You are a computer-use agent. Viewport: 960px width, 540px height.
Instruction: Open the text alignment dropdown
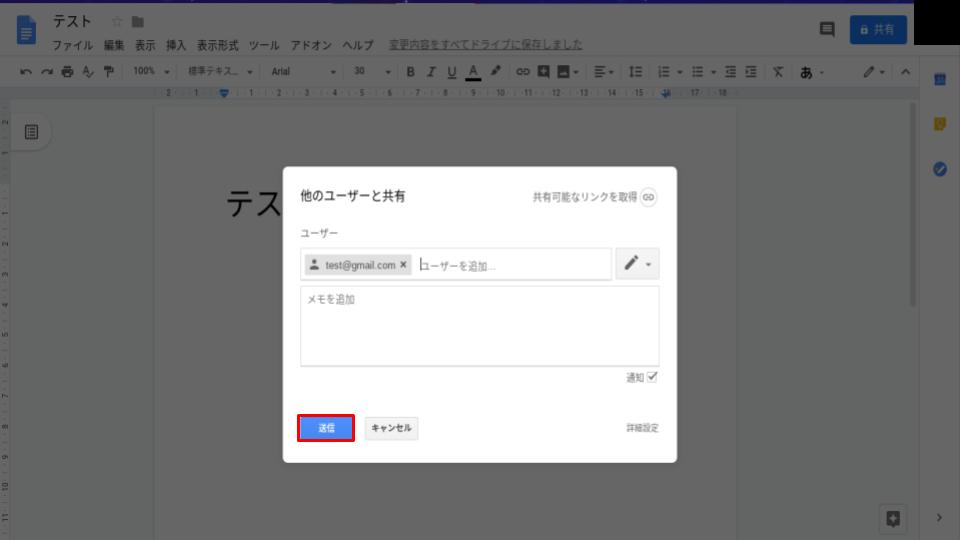click(604, 72)
